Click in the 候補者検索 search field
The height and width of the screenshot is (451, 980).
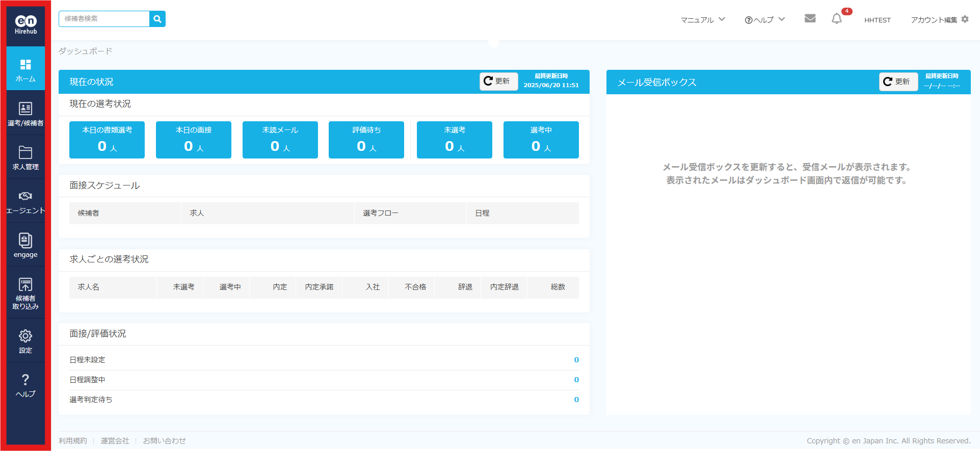click(x=104, y=19)
